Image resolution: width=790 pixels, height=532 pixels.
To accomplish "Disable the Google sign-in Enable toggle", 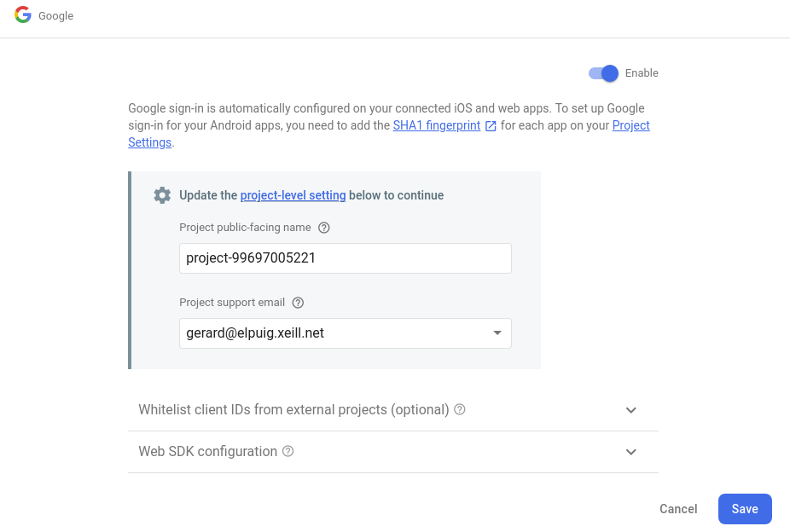I will coord(603,73).
